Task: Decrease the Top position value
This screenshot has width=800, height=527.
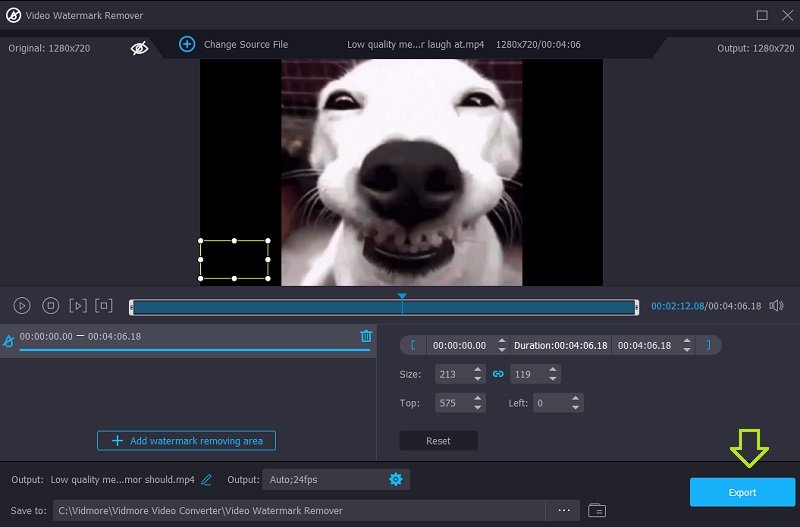Action: (x=479, y=408)
